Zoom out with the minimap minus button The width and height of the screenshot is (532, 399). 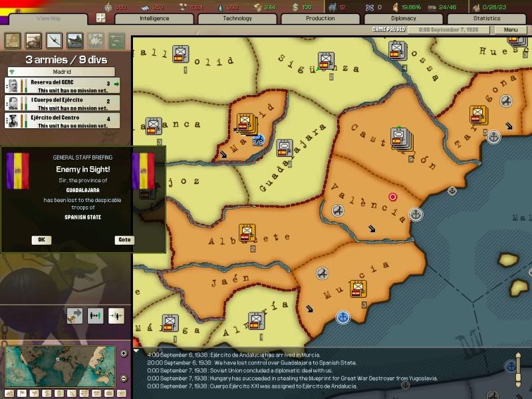tap(124, 378)
